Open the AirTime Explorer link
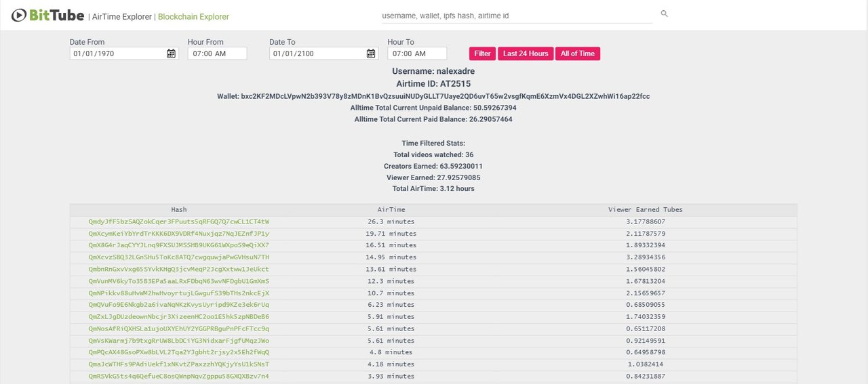 [122, 17]
